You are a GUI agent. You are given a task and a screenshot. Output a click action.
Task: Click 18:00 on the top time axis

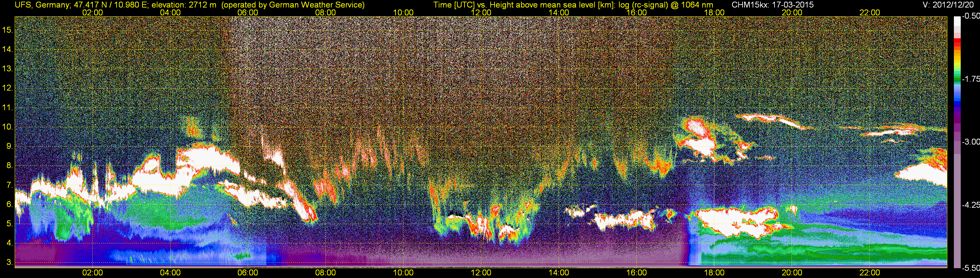714,12
